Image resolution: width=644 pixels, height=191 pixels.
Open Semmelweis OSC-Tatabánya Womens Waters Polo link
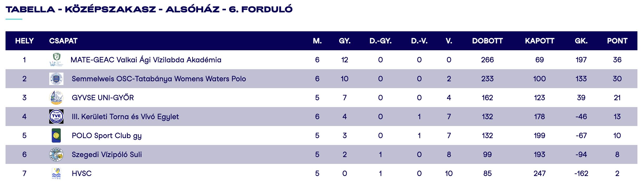click(x=159, y=79)
